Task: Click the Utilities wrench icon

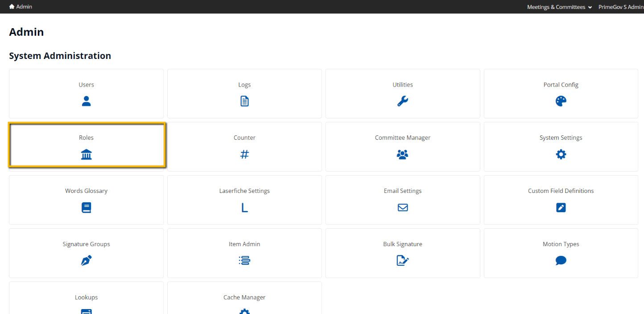Action: (403, 101)
